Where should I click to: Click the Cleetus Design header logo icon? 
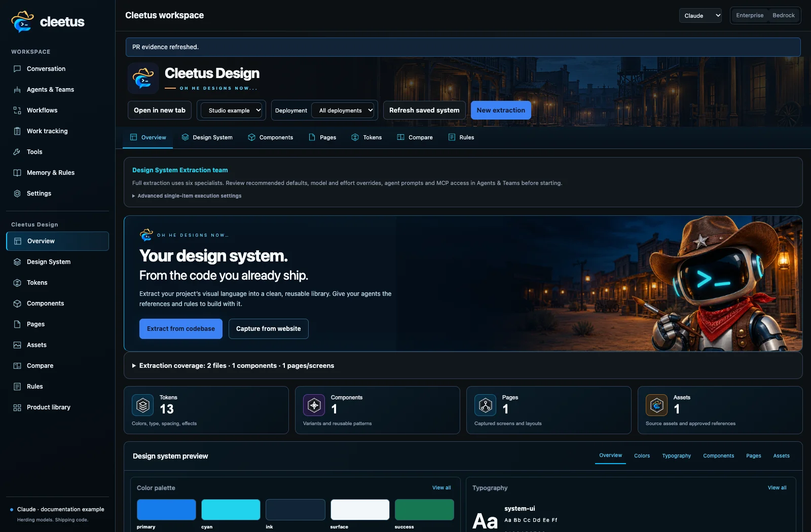143,79
